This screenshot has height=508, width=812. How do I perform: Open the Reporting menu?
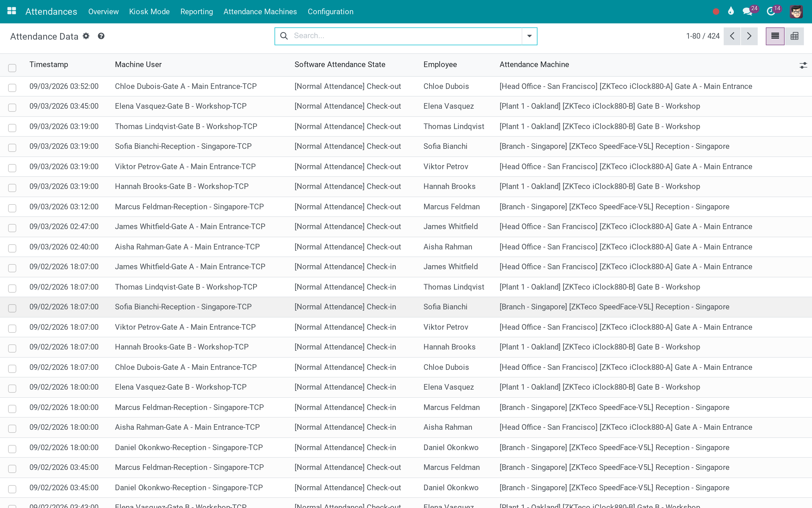[x=197, y=11]
